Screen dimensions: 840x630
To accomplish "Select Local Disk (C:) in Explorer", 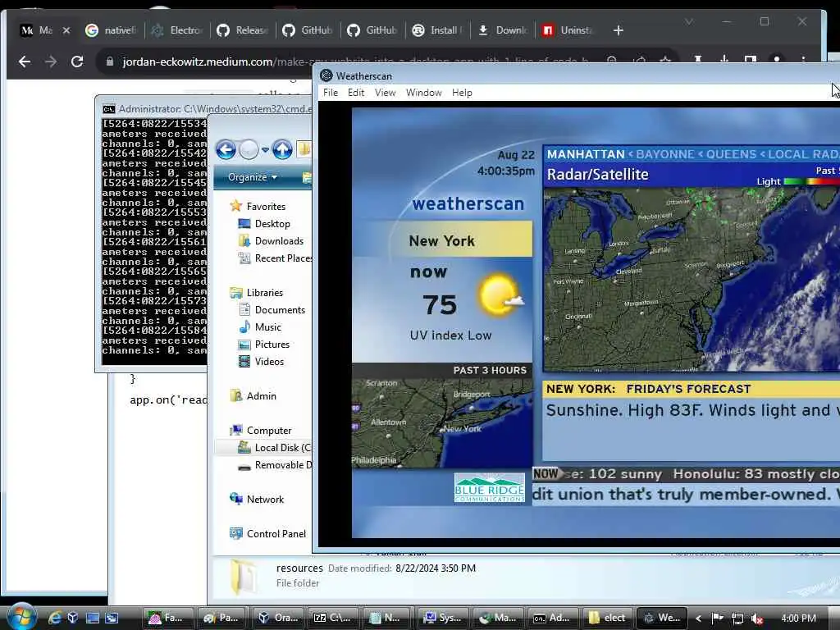I will click(274, 447).
